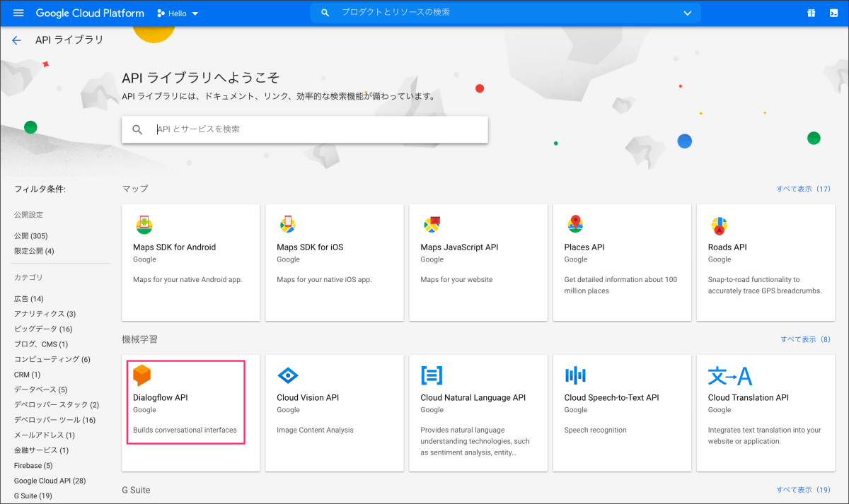Select the デベロッパー スタック (2) category
The height and width of the screenshot is (504, 849).
57,405
